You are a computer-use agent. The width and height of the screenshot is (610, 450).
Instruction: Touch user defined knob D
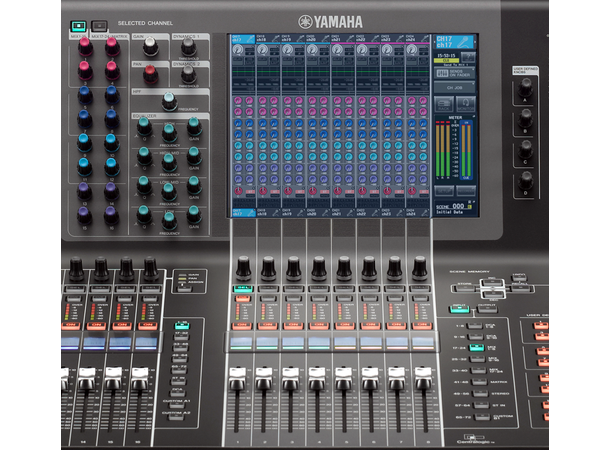[526, 180]
